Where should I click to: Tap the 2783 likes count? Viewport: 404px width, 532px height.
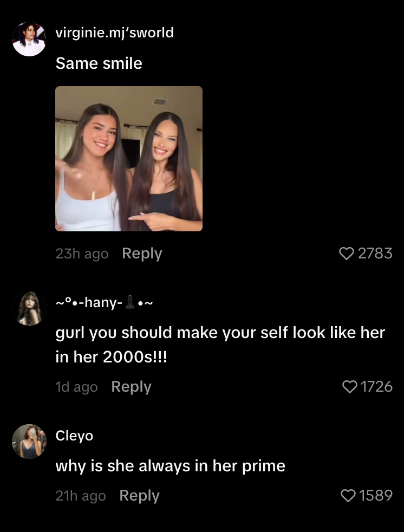pos(375,254)
